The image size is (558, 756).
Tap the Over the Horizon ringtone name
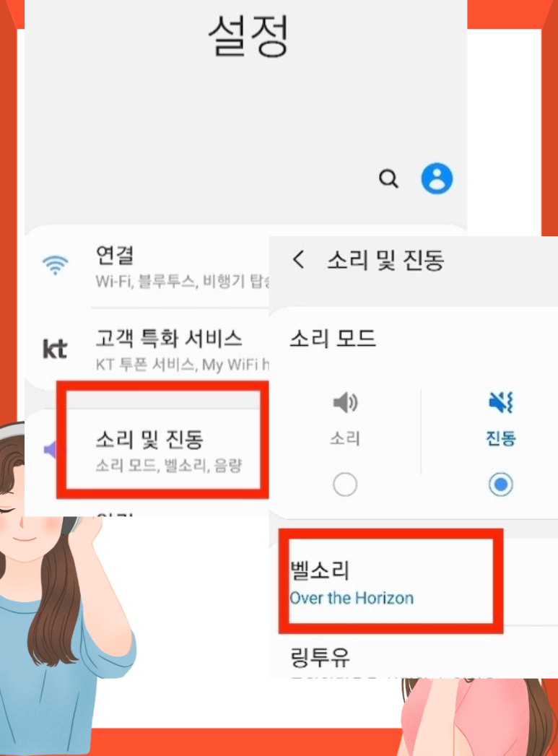pos(352,598)
